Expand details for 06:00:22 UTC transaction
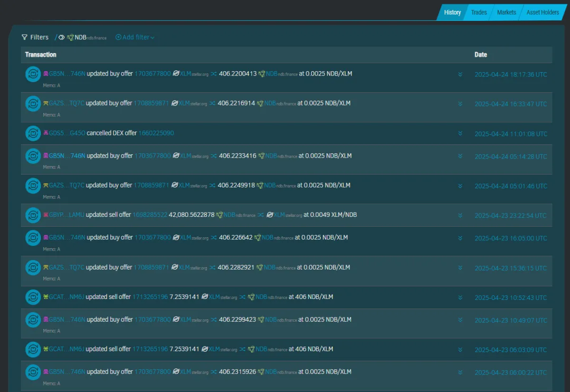 pos(460,373)
